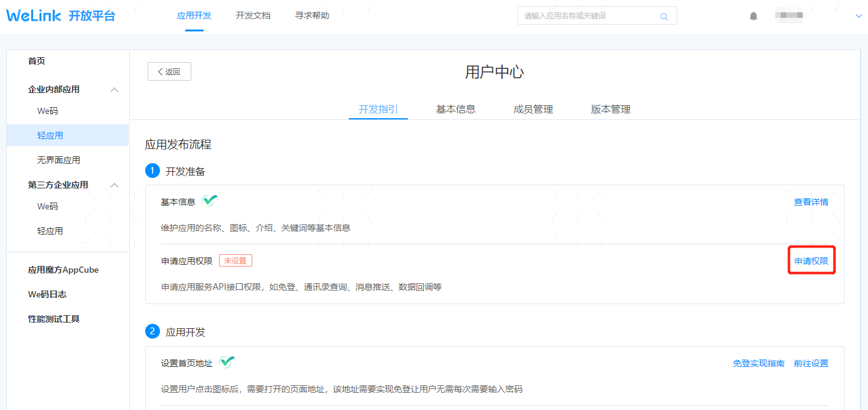
Task: Click the 应用开发 step heading
Action: 185,332
